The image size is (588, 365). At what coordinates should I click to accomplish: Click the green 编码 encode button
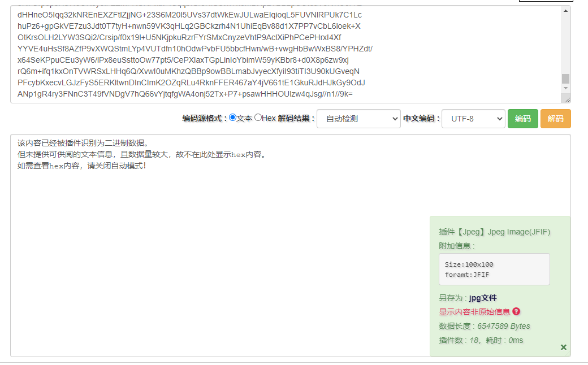pyautogui.click(x=523, y=119)
